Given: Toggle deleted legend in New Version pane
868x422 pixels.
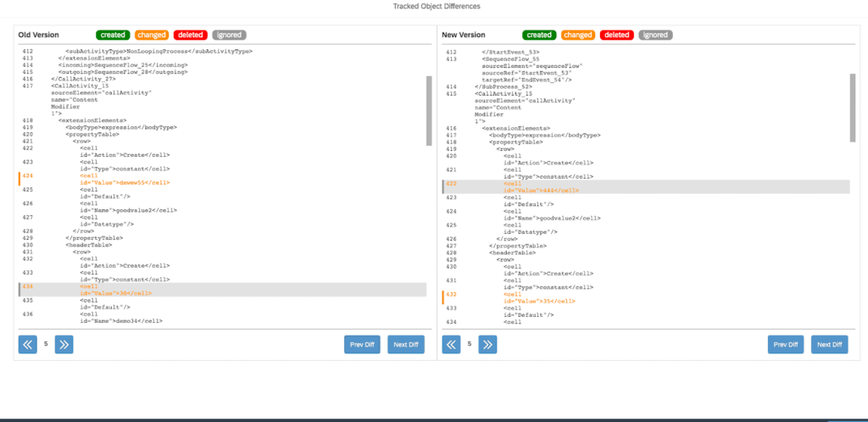Looking at the screenshot, I should click(x=617, y=35).
